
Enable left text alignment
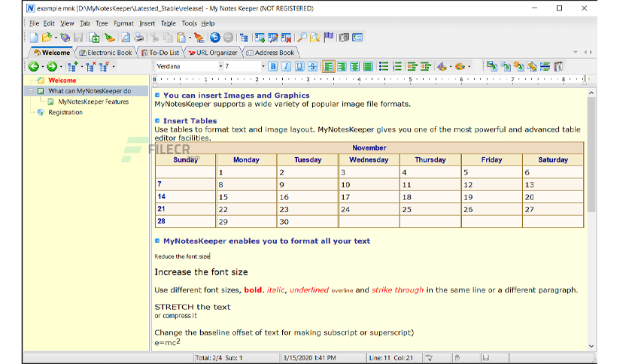tap(328, 66)
